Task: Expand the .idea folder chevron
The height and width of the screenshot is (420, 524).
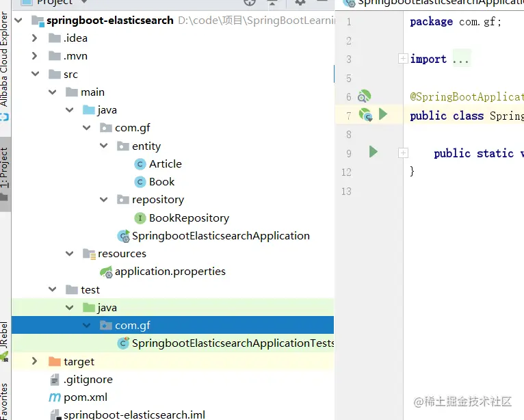Action: [34, 38]
